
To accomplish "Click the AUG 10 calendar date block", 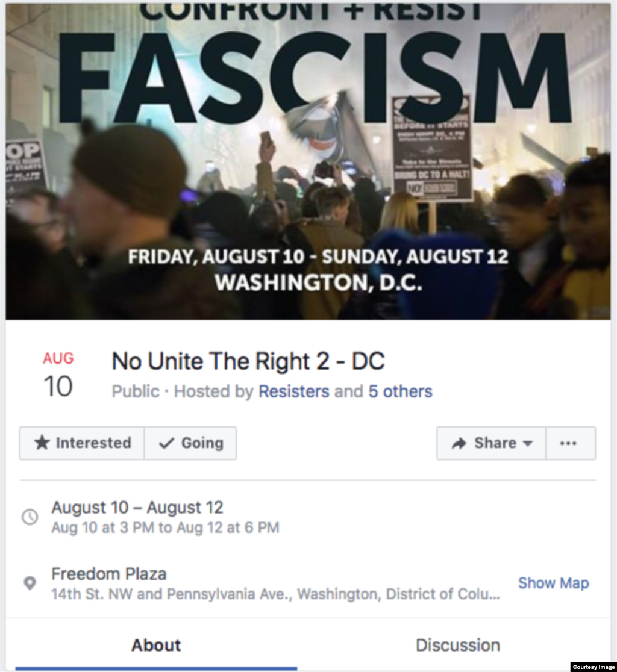I will pos(58,373).
